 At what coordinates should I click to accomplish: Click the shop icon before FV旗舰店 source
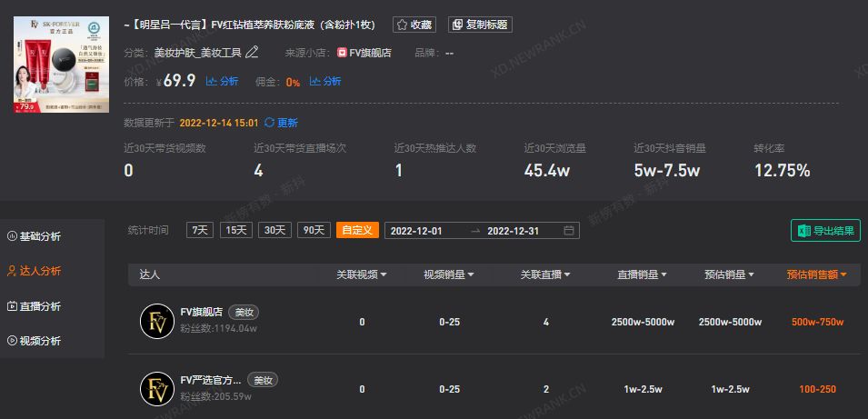(x=342, y=53)
